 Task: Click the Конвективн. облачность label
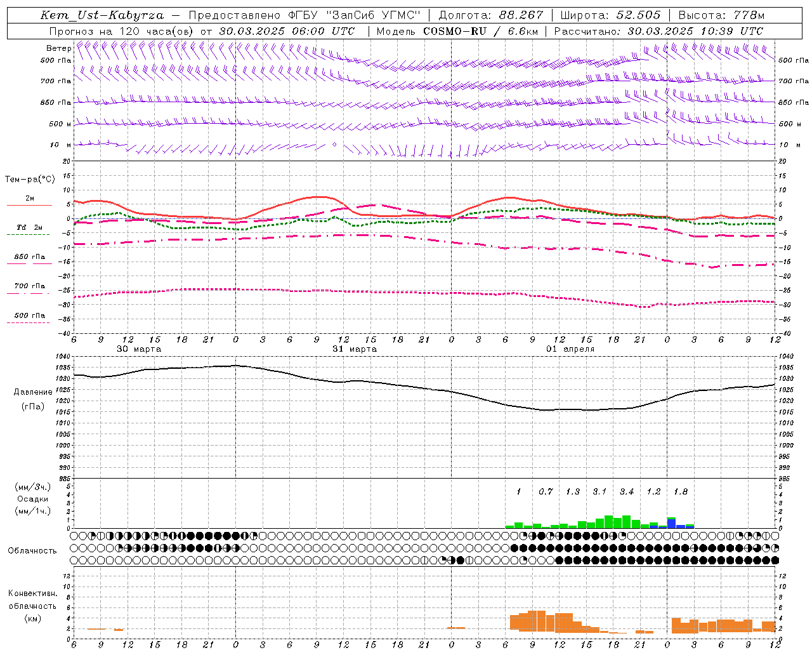point(32,600)
